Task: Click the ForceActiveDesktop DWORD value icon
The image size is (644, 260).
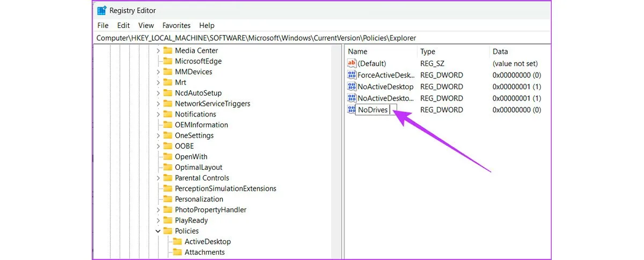Action: (x=352, y=75)
